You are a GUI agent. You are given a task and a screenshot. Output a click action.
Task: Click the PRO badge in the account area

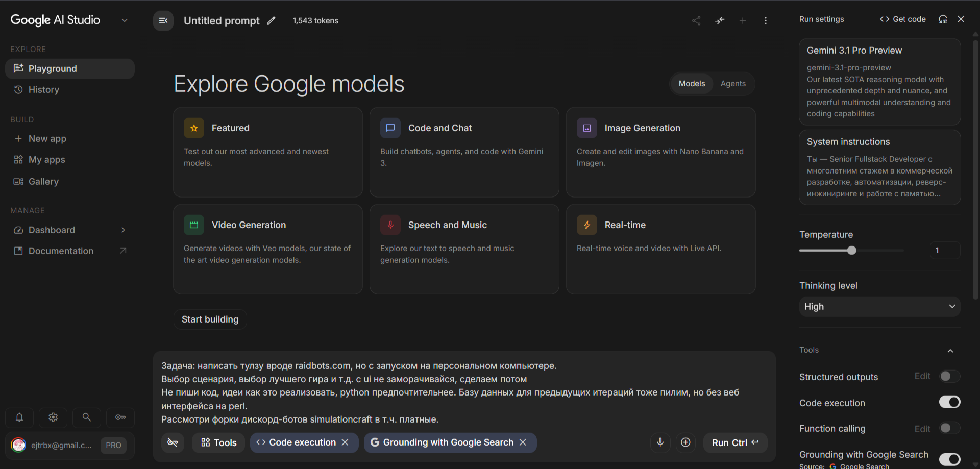pos(113,445)
